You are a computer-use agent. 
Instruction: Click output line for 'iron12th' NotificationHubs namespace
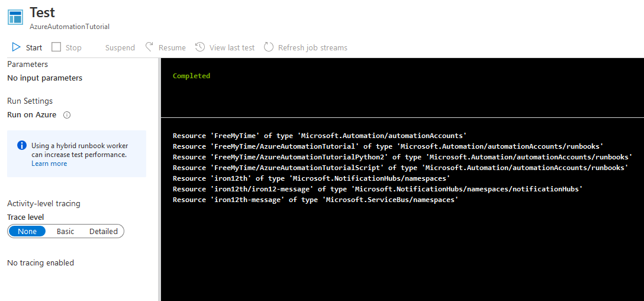[x=311, y=178]
